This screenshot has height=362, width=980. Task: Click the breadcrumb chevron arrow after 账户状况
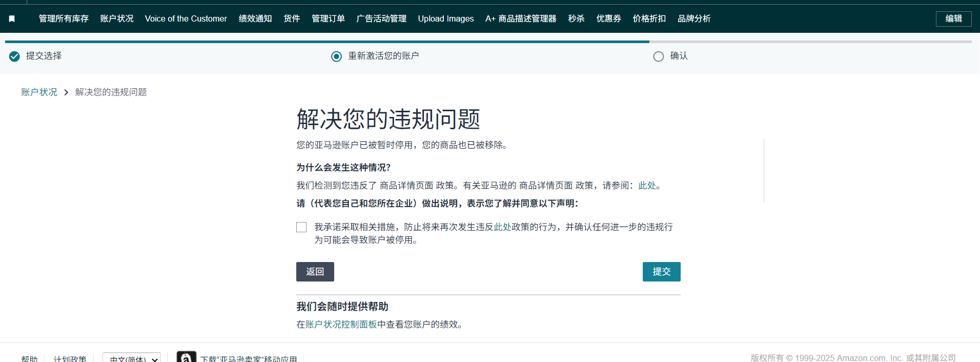tap(66, 92)
